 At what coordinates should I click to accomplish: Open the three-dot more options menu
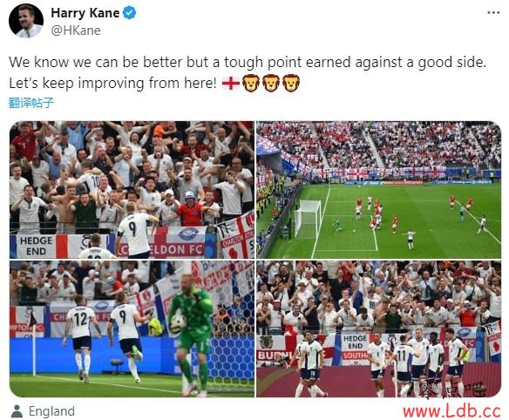(493, 13)
